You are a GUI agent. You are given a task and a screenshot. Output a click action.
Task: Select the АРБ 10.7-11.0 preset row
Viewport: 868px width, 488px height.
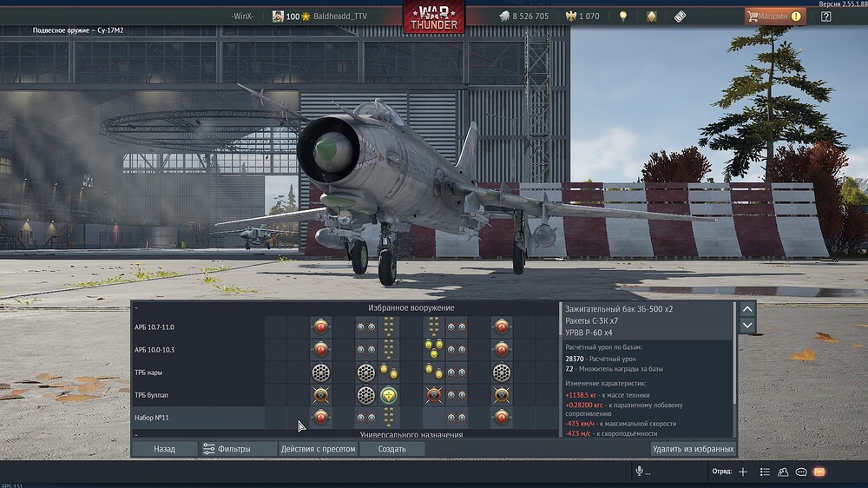(345, 326)
